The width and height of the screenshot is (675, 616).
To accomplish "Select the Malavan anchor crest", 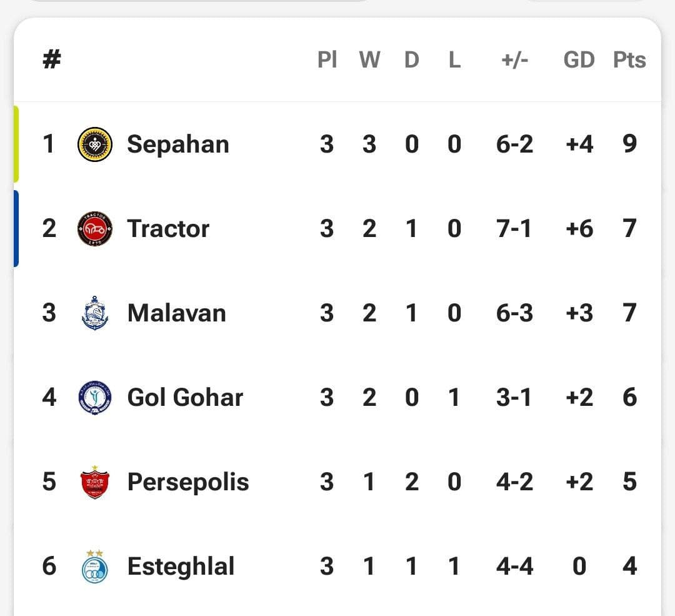I will click(95, 313).
